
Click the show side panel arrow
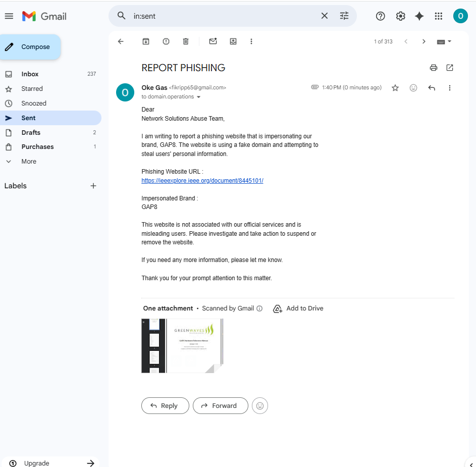471,464
